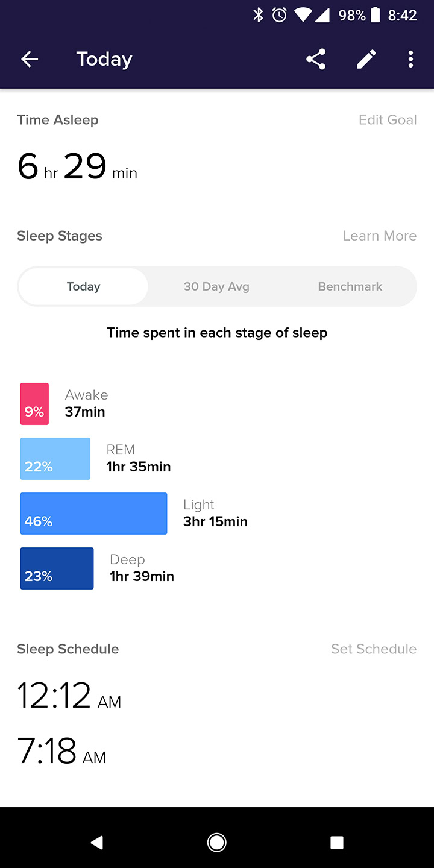
Task: Tap the Android recent apps button
Action: pyautogui.click(x=337, y=842)
